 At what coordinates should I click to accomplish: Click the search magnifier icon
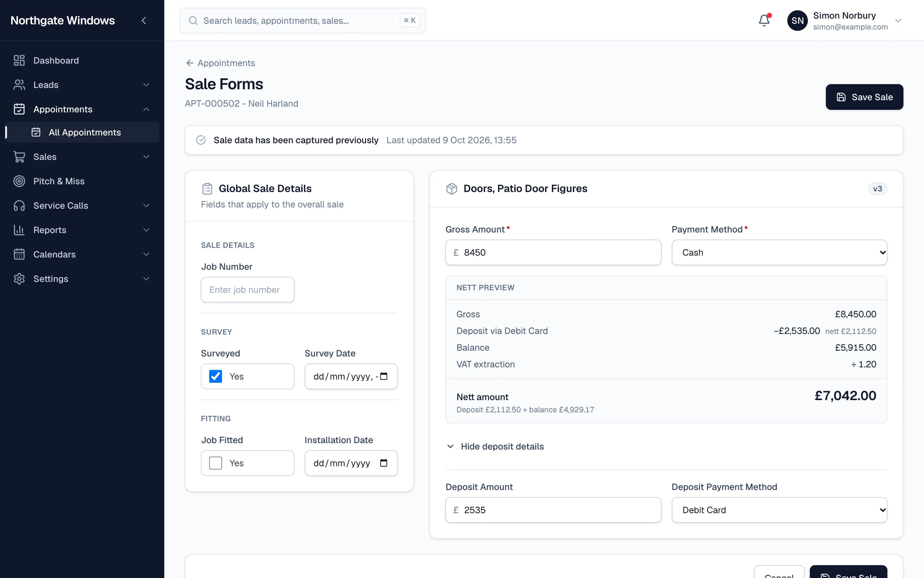pos(193,21)
